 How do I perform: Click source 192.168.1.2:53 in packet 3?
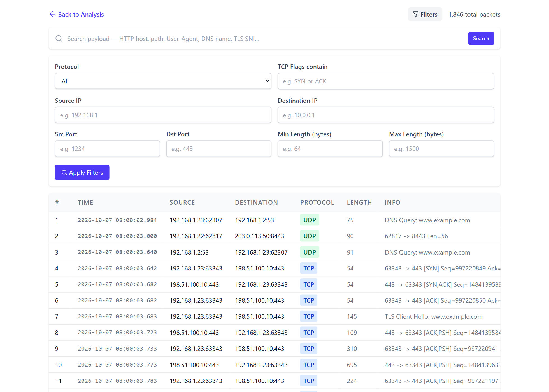189,252
